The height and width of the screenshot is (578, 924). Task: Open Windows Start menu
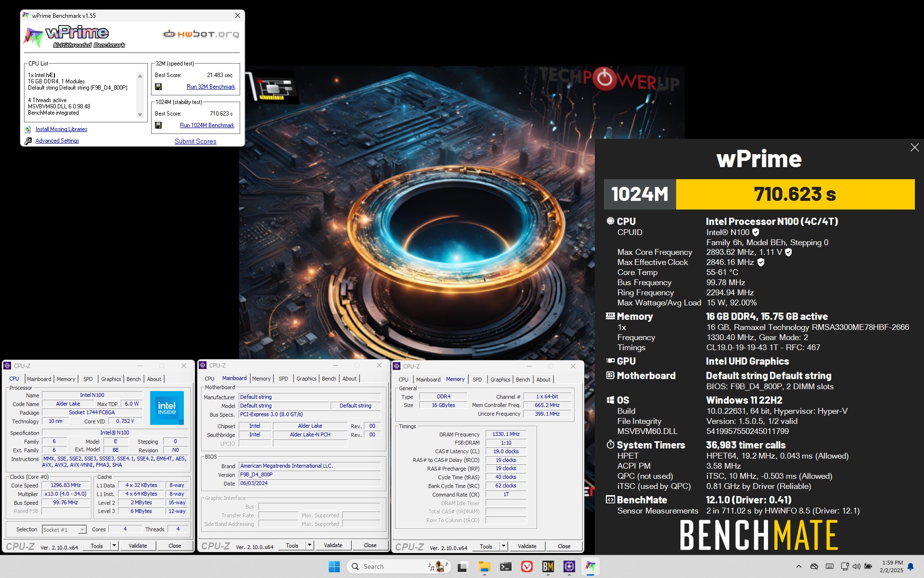click(334, 566)
